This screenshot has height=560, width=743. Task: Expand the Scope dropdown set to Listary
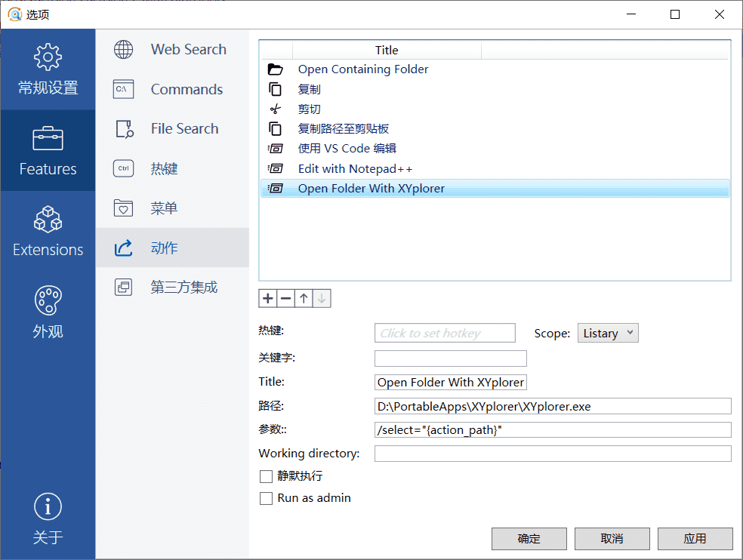click(608, 333)
